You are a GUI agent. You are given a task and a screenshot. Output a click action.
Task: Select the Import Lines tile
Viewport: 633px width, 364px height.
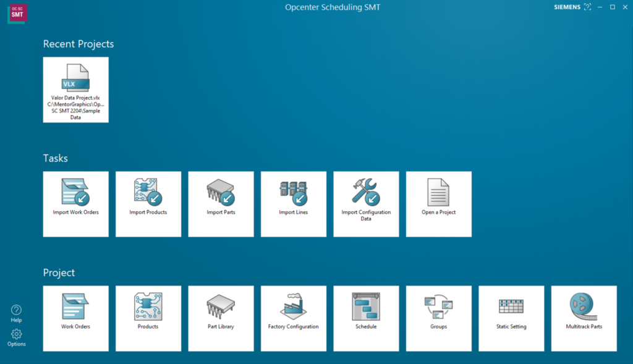coord(294,204)
